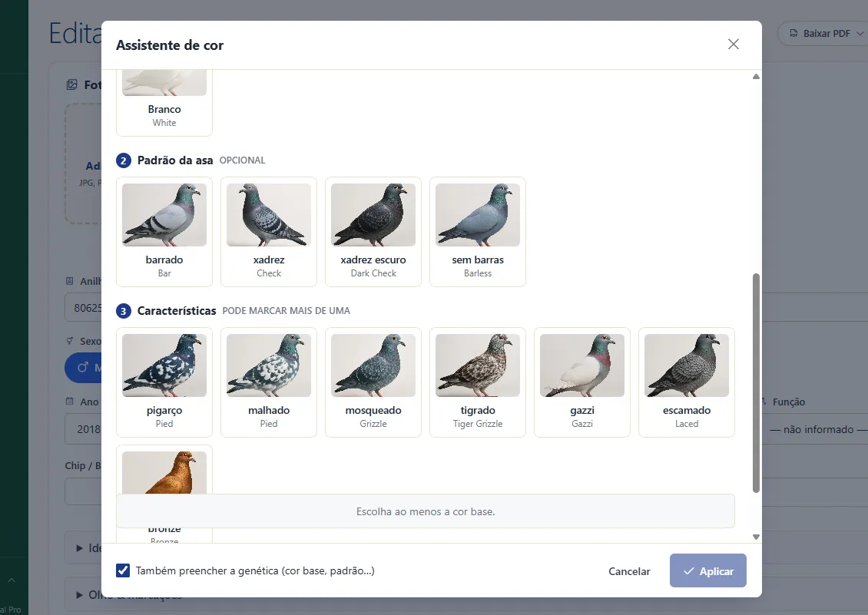Screen dimensions: 868x615
Task: Click the Aplicar button
Action: pos(708,570)
